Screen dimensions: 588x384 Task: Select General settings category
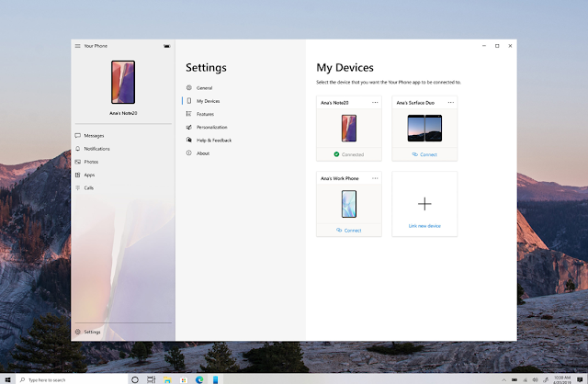(204, 88)
